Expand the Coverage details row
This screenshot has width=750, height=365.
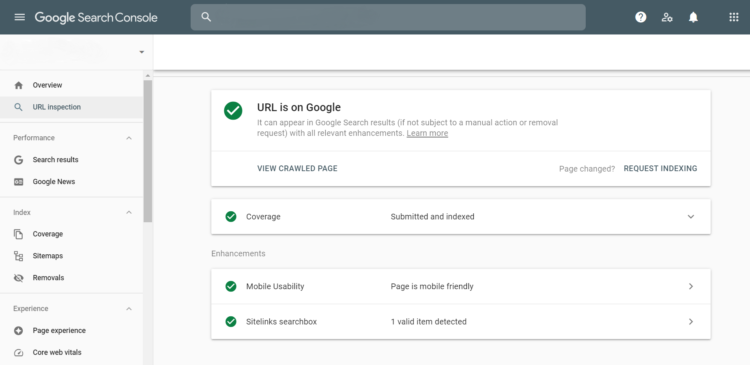461,217
